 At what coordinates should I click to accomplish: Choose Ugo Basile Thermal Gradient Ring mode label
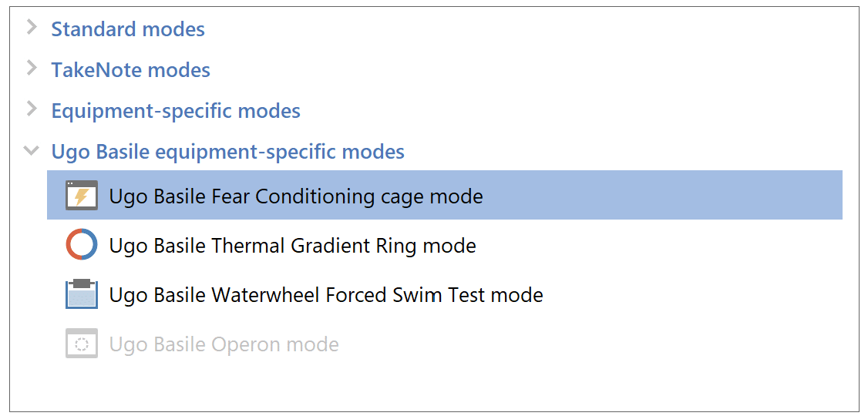click(x=292, y=246)
